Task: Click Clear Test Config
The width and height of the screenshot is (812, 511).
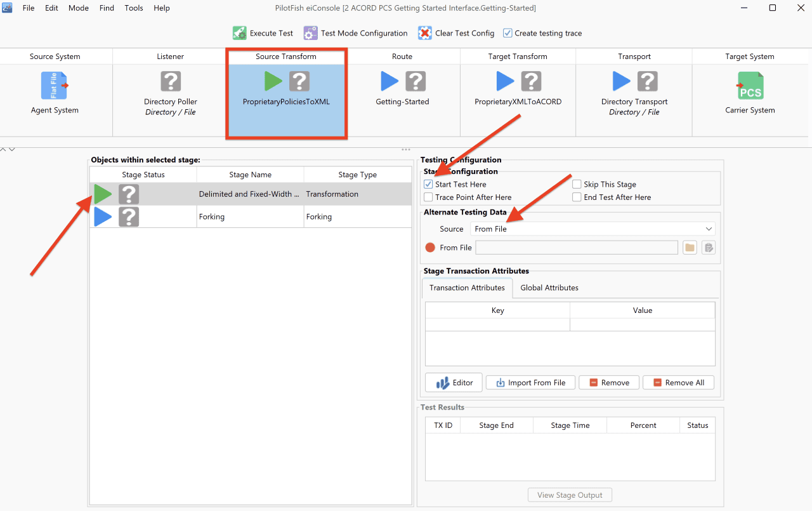Action: (456, 33)
